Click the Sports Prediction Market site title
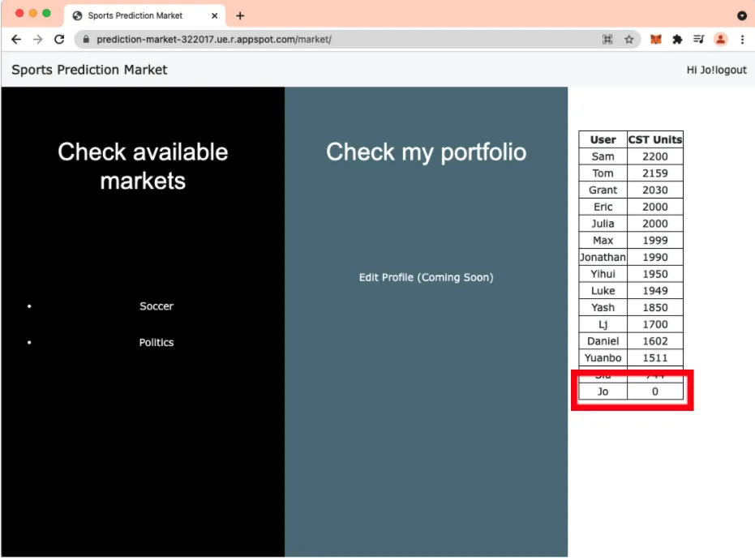 point(89,70)
